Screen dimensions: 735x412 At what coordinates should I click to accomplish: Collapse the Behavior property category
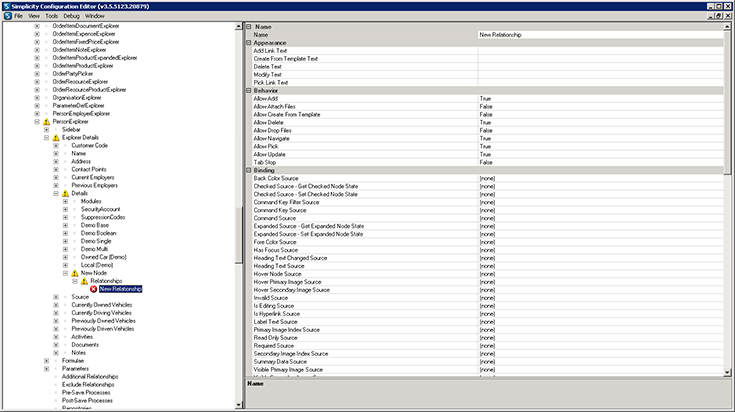[249, 90]
